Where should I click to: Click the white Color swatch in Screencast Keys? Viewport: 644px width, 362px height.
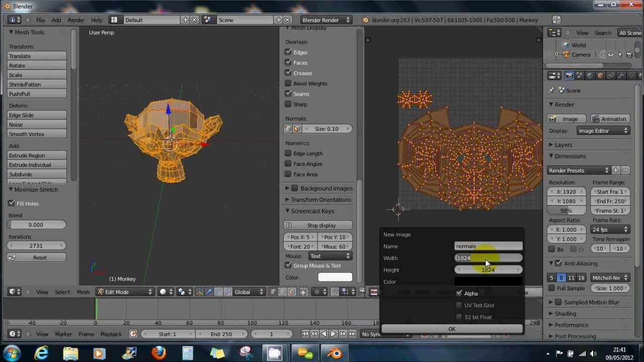pos(335,278)
